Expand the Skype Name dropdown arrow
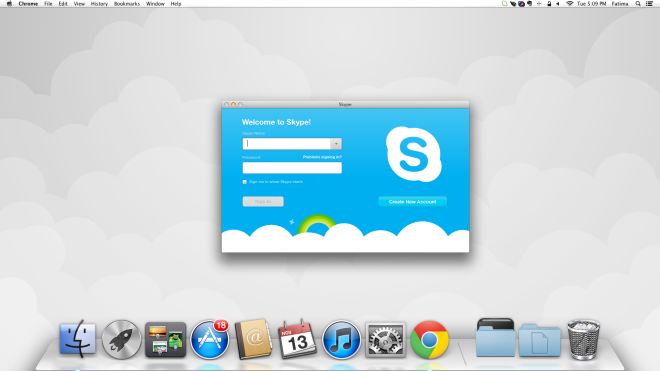This screenshot has height=371, width=660. (x=336, y=144)
